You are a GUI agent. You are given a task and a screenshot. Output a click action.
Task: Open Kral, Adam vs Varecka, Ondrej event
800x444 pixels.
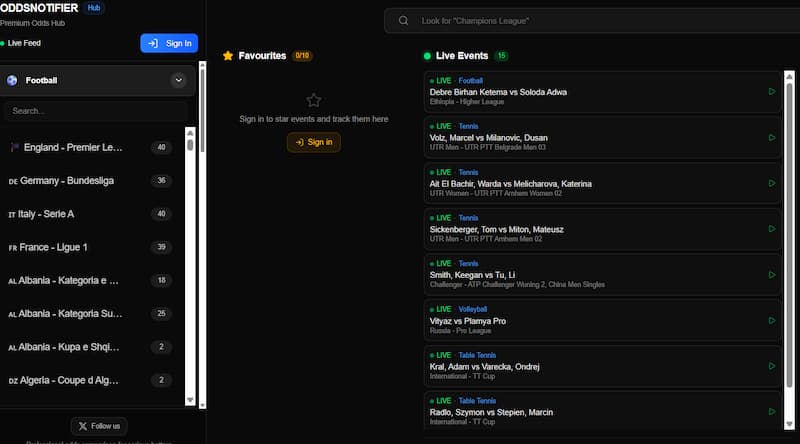(x=602, y=366)
